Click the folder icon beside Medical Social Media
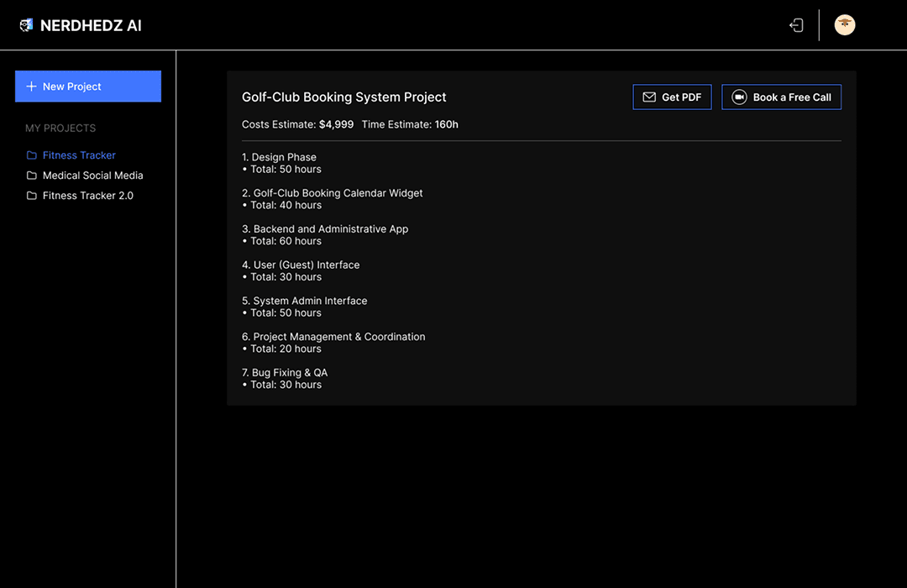The height and width of the screenshot is (588, 907). (31, 175)
